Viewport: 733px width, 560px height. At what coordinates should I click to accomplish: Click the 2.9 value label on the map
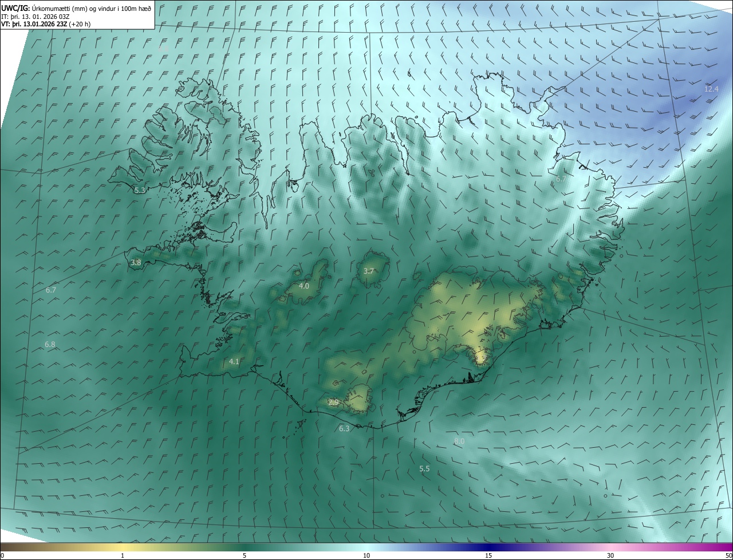coord(333,403)
